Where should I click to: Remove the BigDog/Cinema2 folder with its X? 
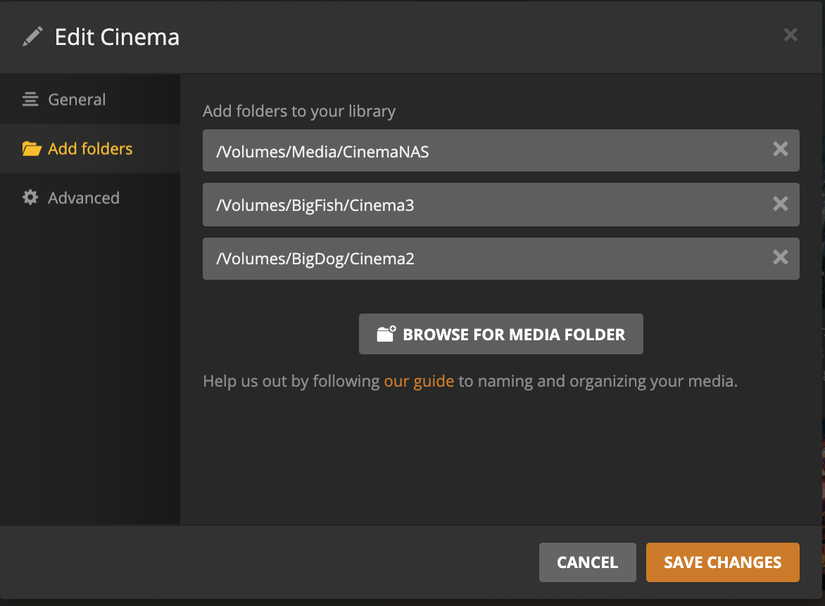[780, 257]
